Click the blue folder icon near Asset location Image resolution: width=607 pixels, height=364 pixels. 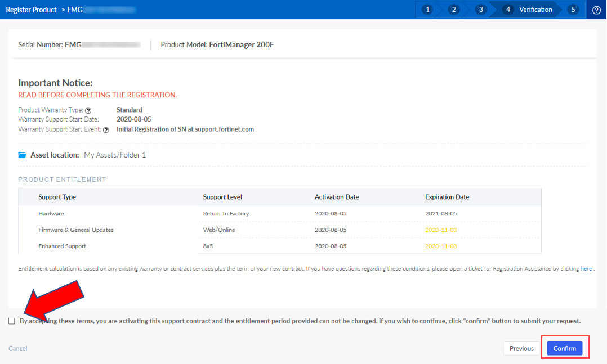coord(22,154)
